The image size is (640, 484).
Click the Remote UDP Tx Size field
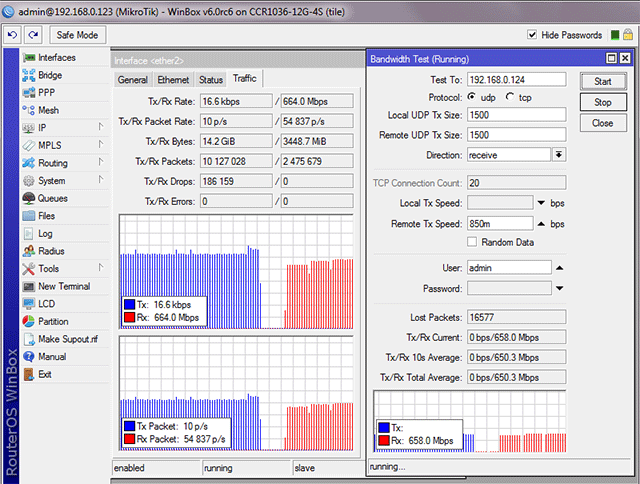tap(516, 135)
